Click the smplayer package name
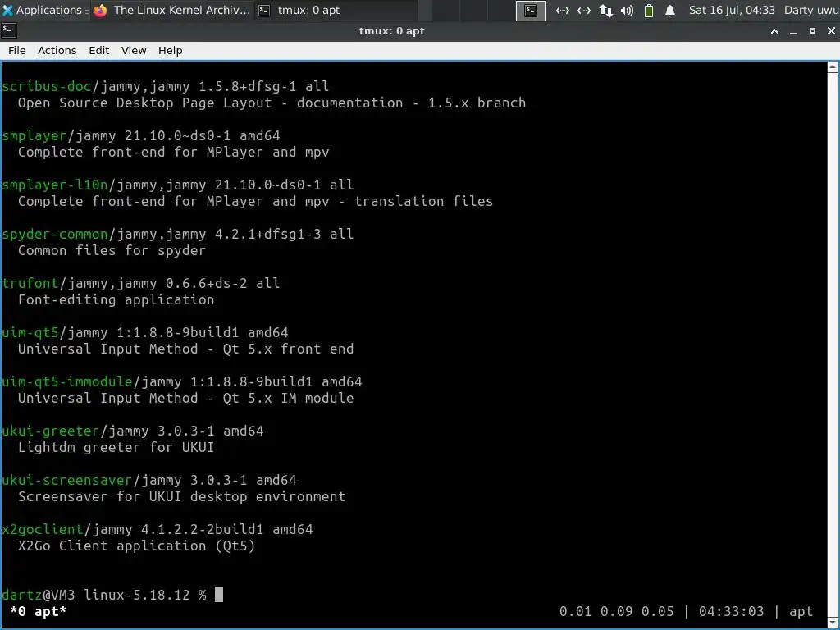This screenshot has height=630, width=840. (x=34, y=135)
